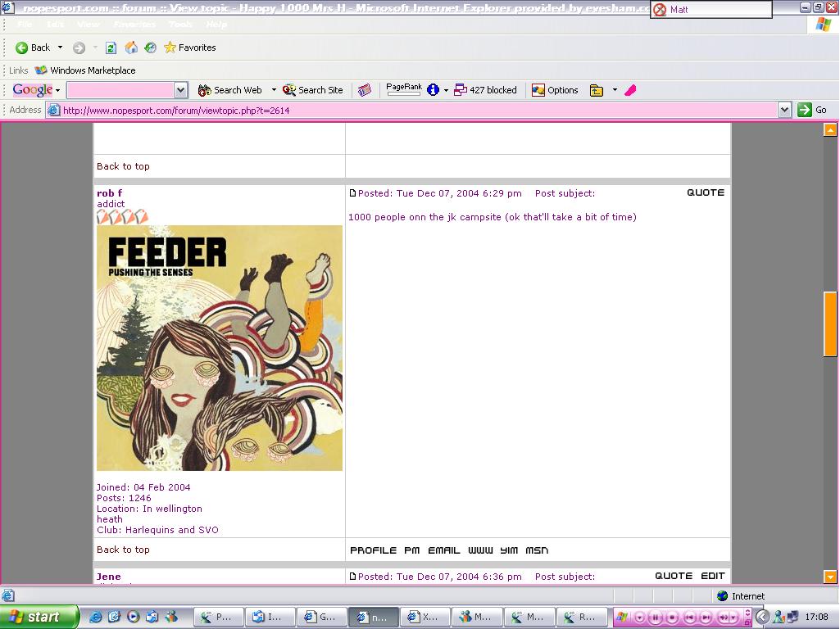Image resolution: width=840 pixels, height=629 pixels.
Task: Open rob f's user profile name link
Action: point(109,193)
